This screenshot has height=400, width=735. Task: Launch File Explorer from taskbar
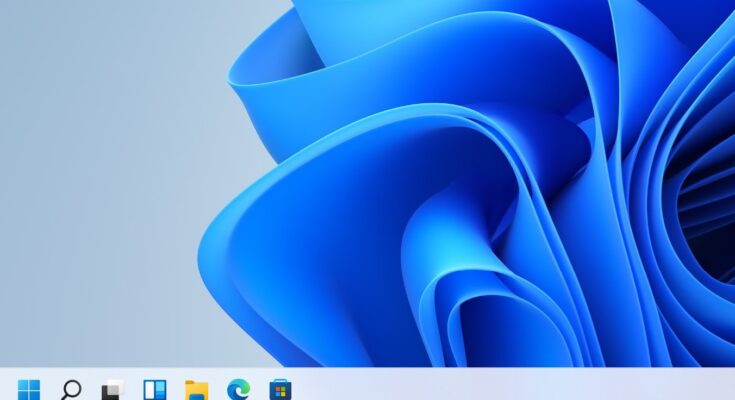pos(197,390)
